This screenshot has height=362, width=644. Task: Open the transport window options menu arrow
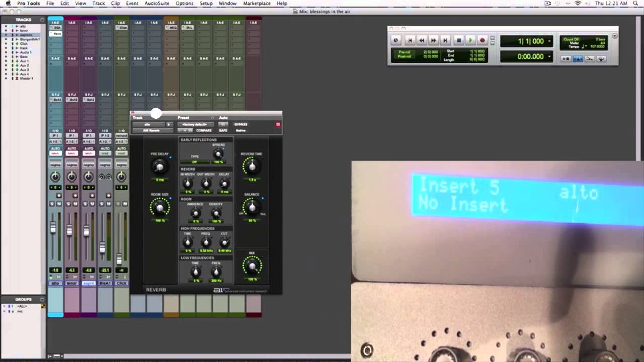tap(615, 36)
